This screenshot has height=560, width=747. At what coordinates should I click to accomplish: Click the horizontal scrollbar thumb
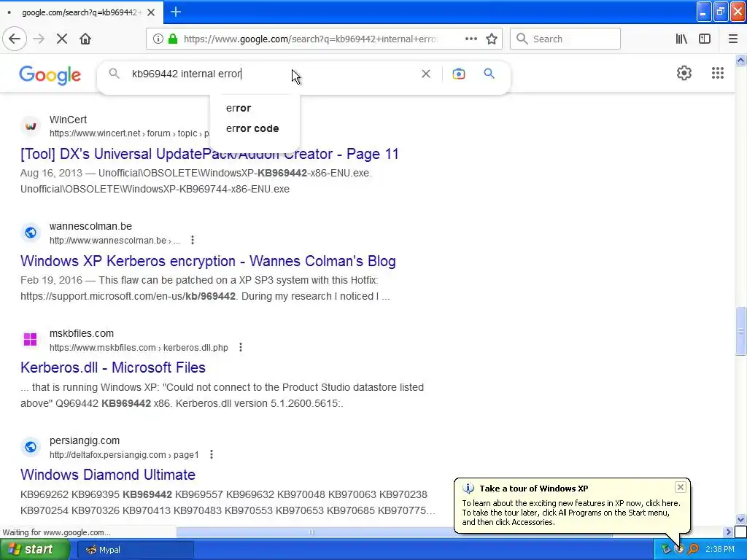[x=312, y=532]
